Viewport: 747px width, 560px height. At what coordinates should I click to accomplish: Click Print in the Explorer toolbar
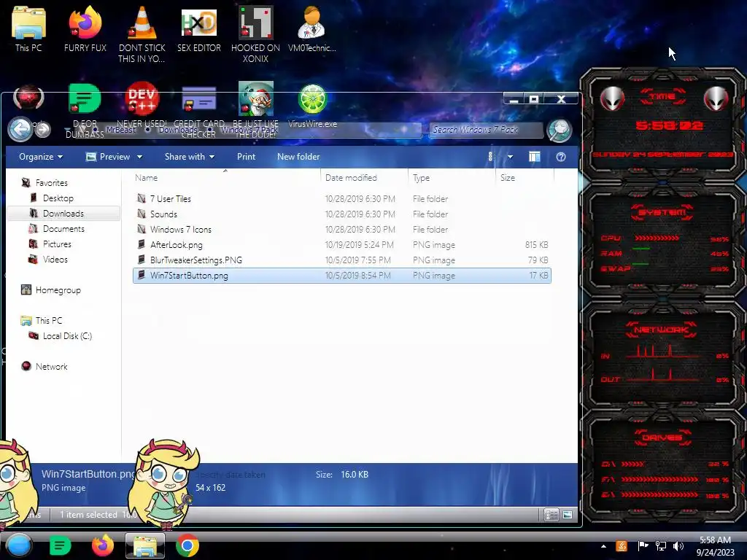coord(247,157)
